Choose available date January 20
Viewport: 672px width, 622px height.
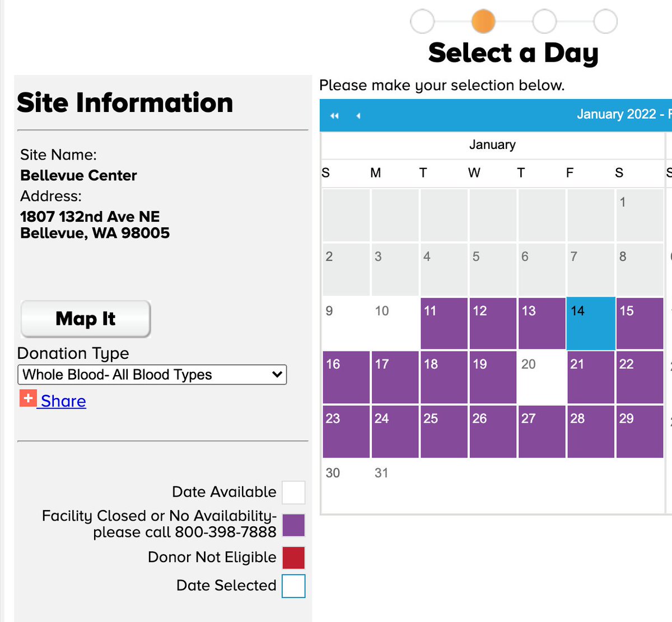(542, 377)
